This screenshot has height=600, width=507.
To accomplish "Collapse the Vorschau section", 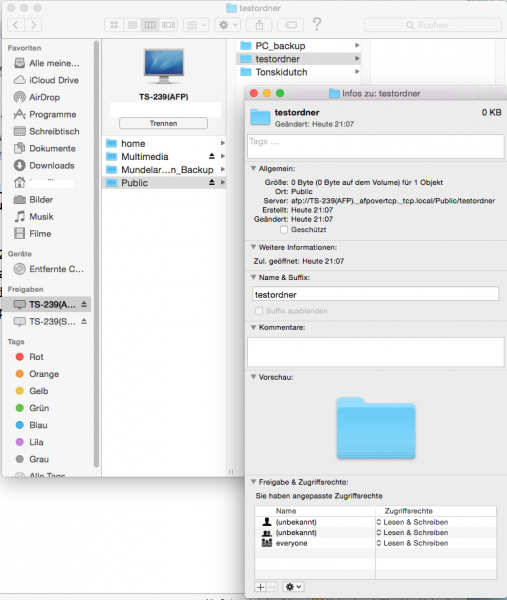I will (253, 377).
